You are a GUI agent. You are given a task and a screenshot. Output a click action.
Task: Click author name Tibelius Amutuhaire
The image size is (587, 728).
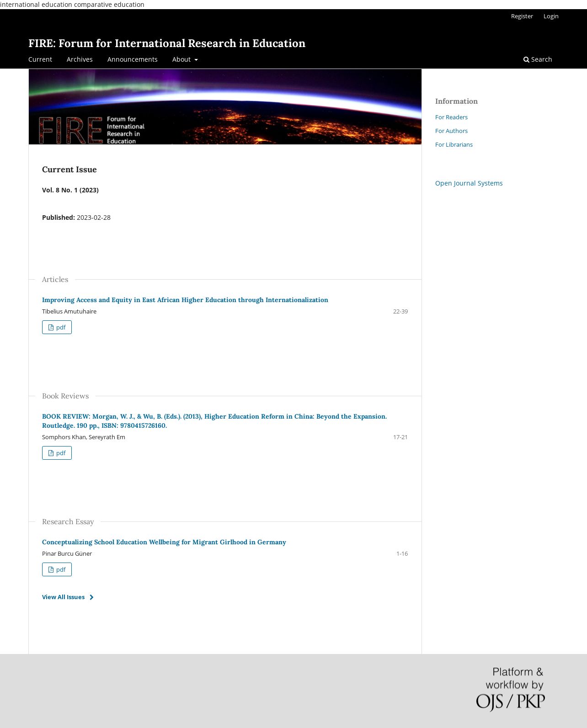point(69,311)
